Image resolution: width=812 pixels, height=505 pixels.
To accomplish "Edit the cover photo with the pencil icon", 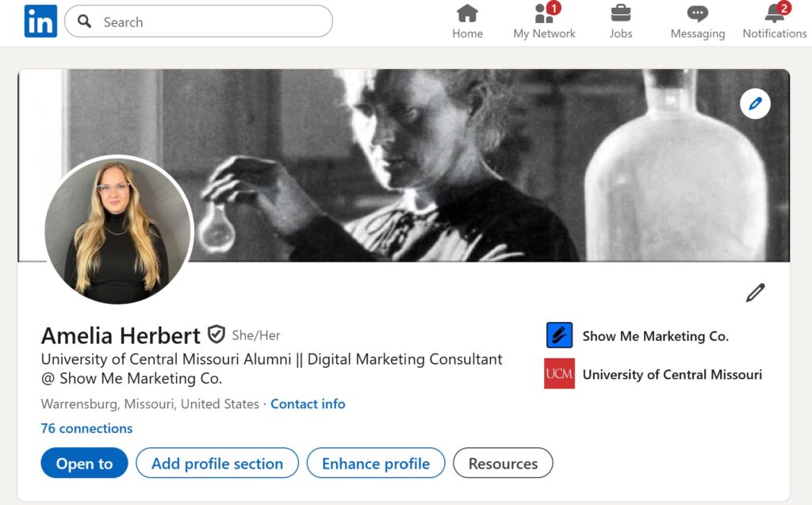I will 755,103.
